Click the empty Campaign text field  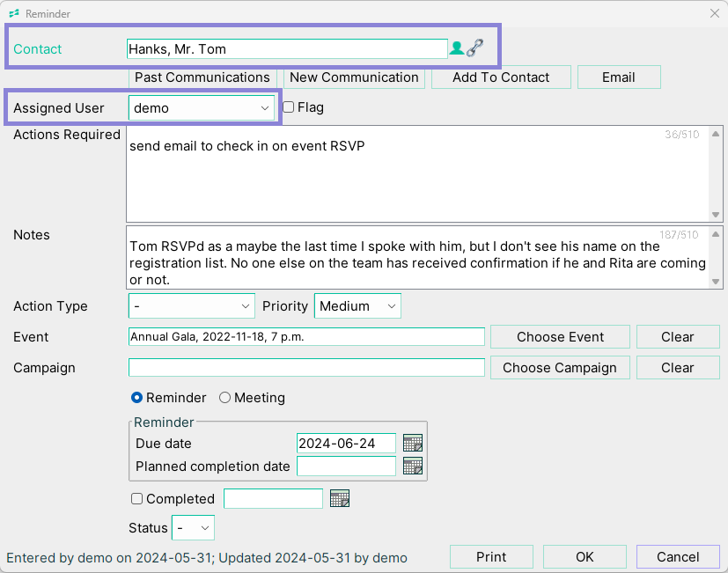(306, 368)
